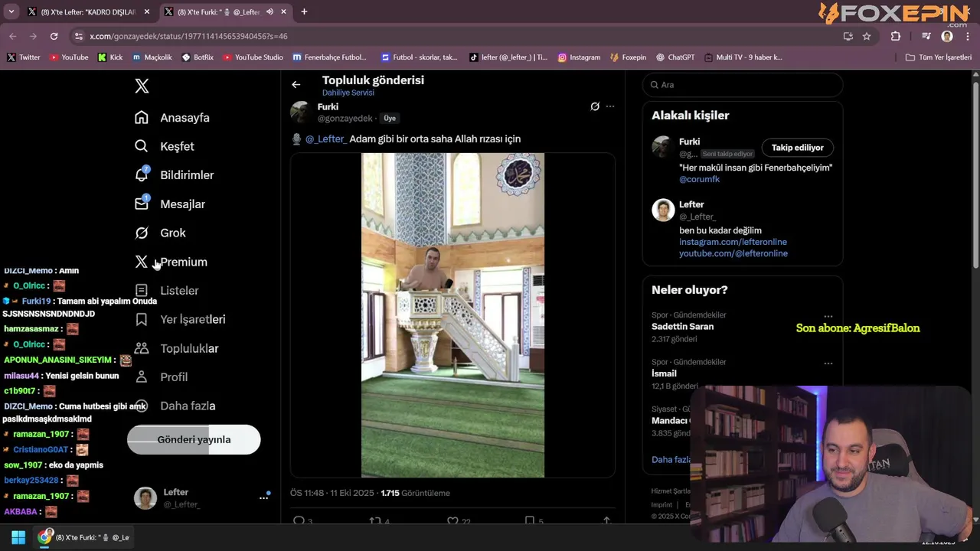This screenshot has width=980, height=551.
Task: Open Yer İşaretleri bookmark icon
Action: pyautogui.click(x=142, y=319)
